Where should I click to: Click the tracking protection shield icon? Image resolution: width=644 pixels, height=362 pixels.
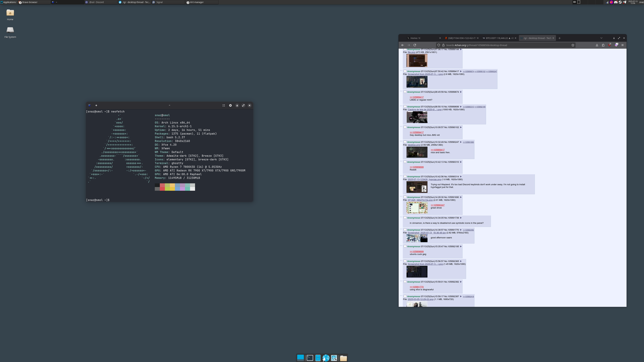(439, 45)
